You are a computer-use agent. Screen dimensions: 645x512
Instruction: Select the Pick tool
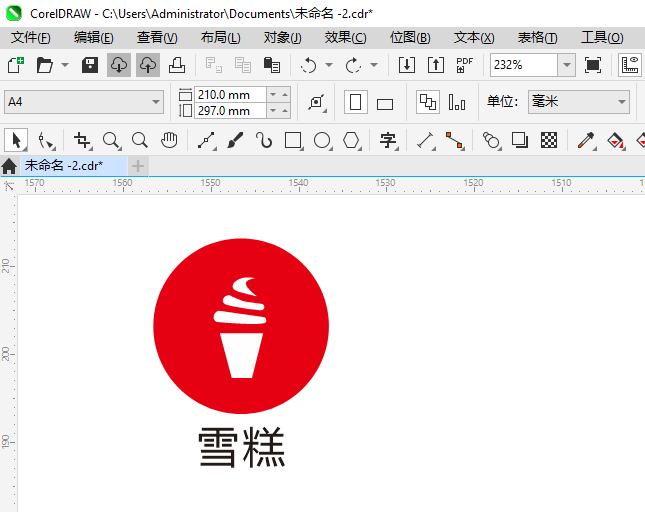[x=16, y=140]
